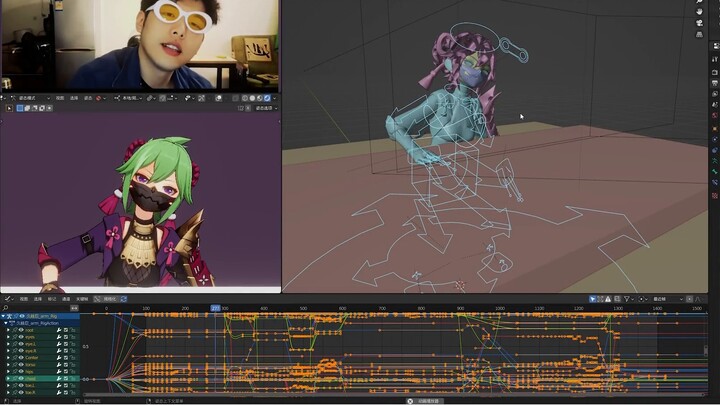This screenshot has width=720, height=405.
Task: Expand the root channel group
Action: (8, 330)
